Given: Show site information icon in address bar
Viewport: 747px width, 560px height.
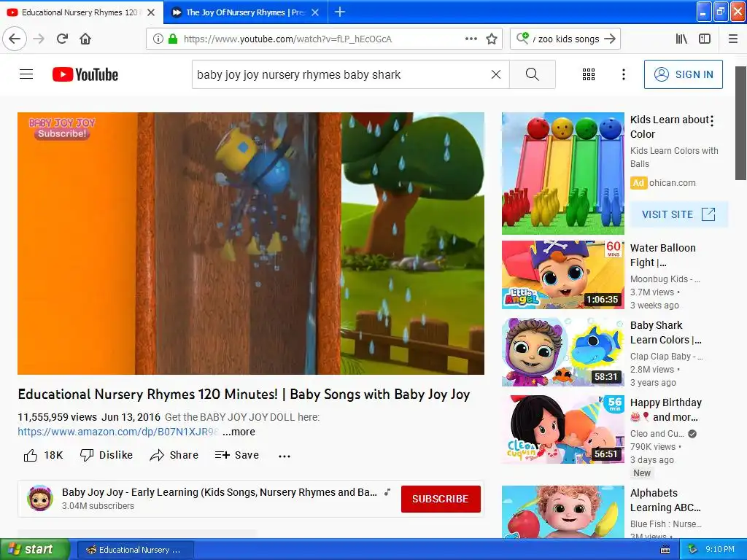Looking at the screenshot, I should click(158, 39).
